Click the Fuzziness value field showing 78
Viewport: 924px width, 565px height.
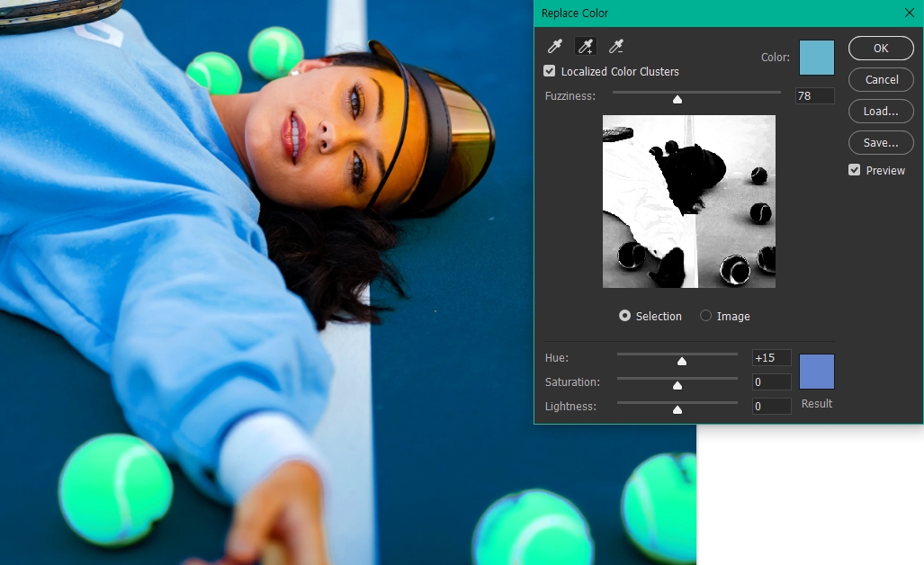point(815,96)
